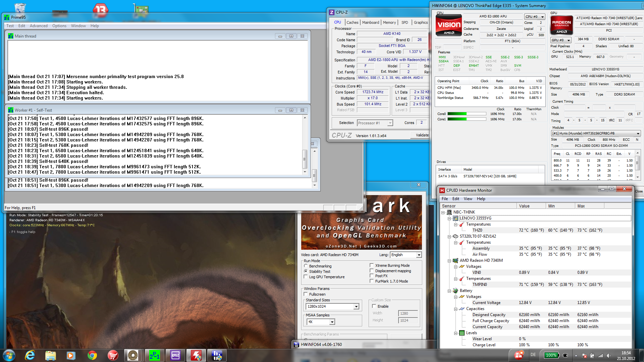Open the SPD tab in CPU-Z
The image size is (644, 362).
tap(405, 22)
